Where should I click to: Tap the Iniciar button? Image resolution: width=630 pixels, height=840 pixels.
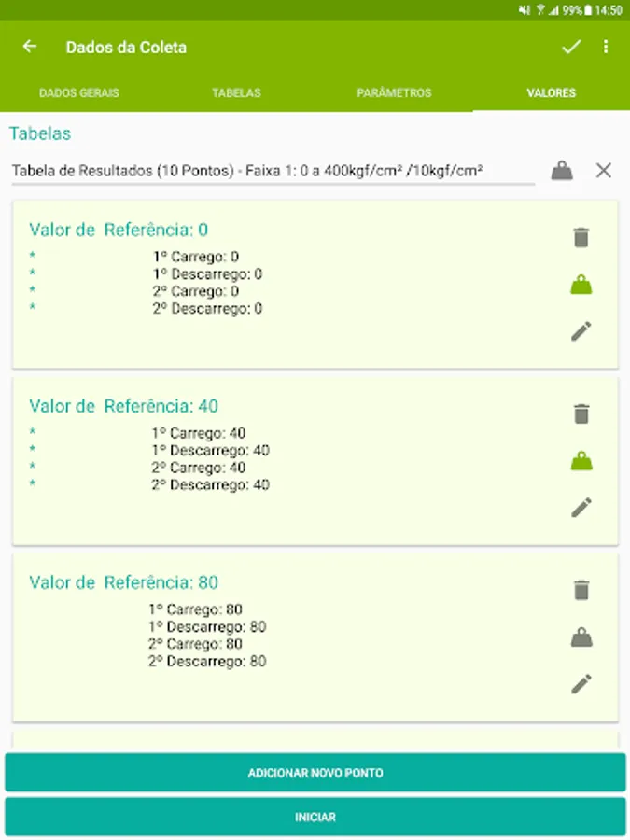point(315,817)
